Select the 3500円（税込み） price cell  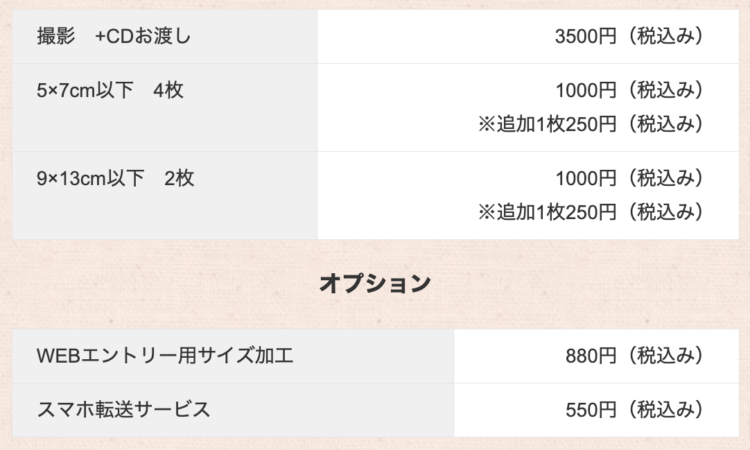point(528,36)
